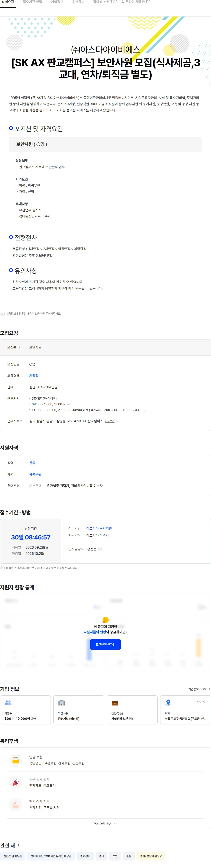Click the briefcase icon in the 산업(업종) card
This screenshot has height=868, width=211.
tap(115, 703)
